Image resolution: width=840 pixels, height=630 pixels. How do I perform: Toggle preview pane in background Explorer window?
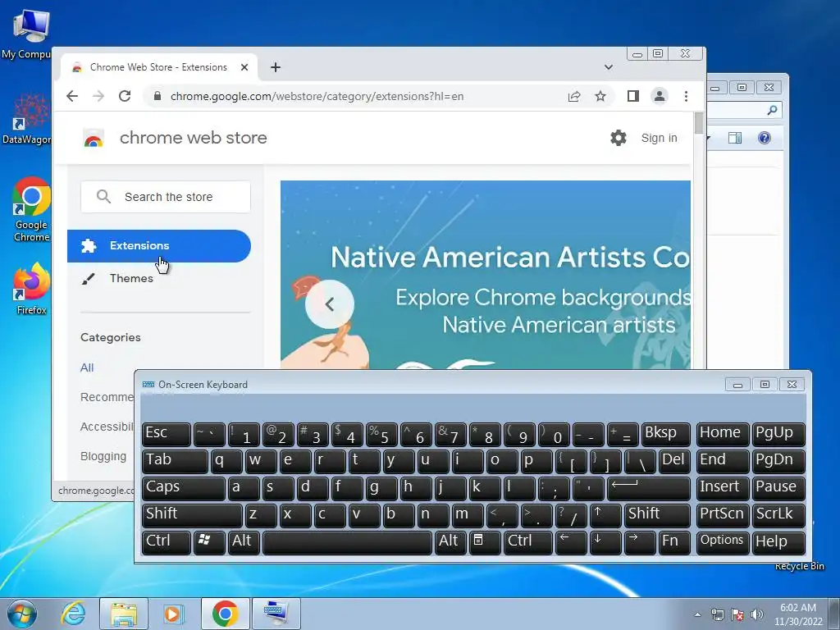point(735,138)
